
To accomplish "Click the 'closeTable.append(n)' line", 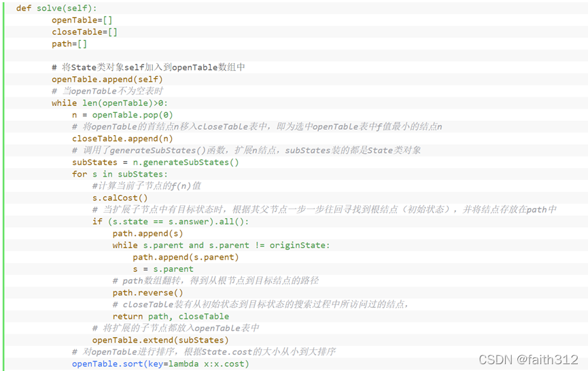I will point(122,139).
